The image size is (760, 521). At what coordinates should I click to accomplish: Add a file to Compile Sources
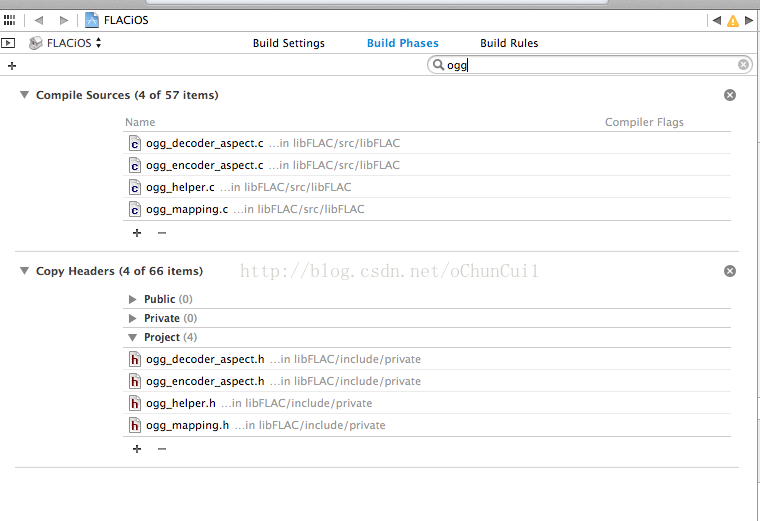tap(137, 233)
